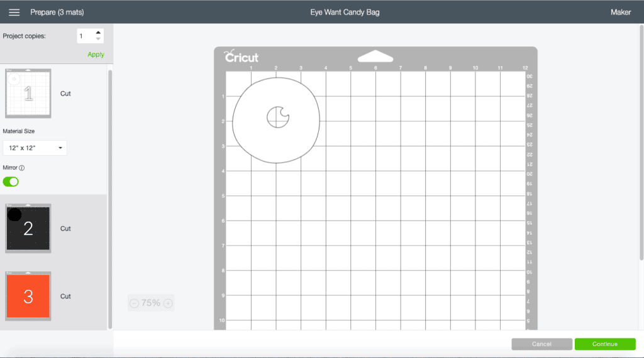Click the zoom out minus icon
Viewport: 644px width, 358px height.
tap(134, 303)
